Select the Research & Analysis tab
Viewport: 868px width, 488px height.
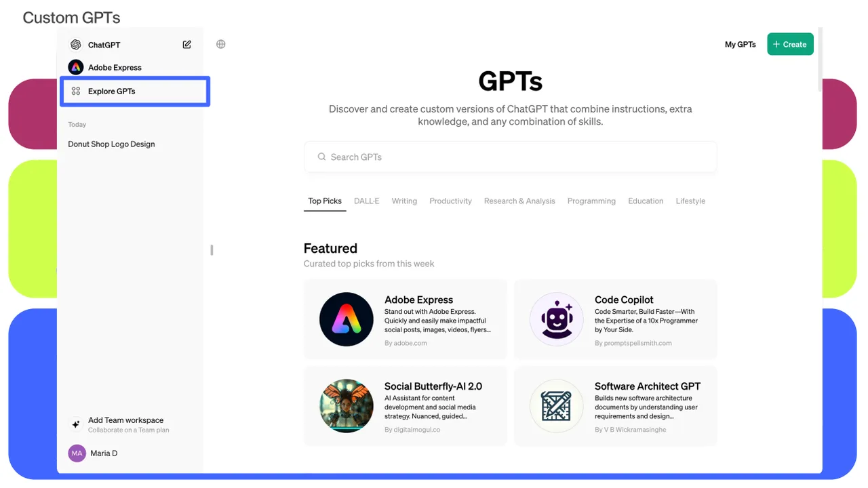[x=519, y=201]
